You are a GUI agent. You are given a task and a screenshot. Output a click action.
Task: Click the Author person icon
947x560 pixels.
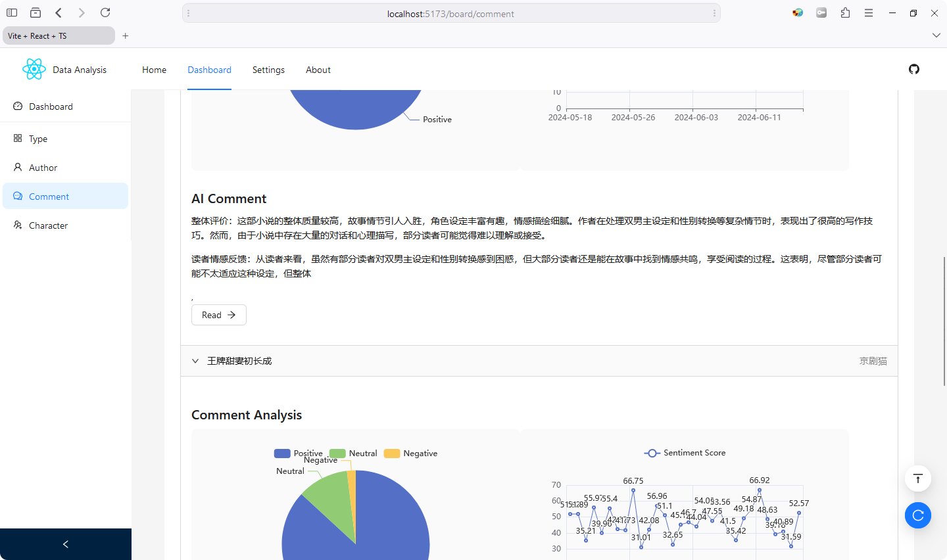[x=18, y=167]
